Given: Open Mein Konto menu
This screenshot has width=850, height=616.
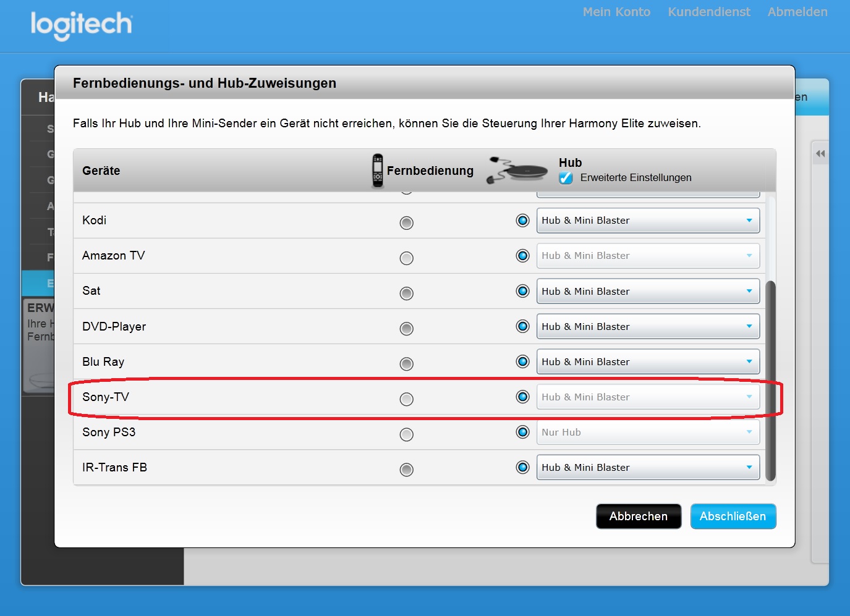Looking at the screenshot, I should coord(616,12).
